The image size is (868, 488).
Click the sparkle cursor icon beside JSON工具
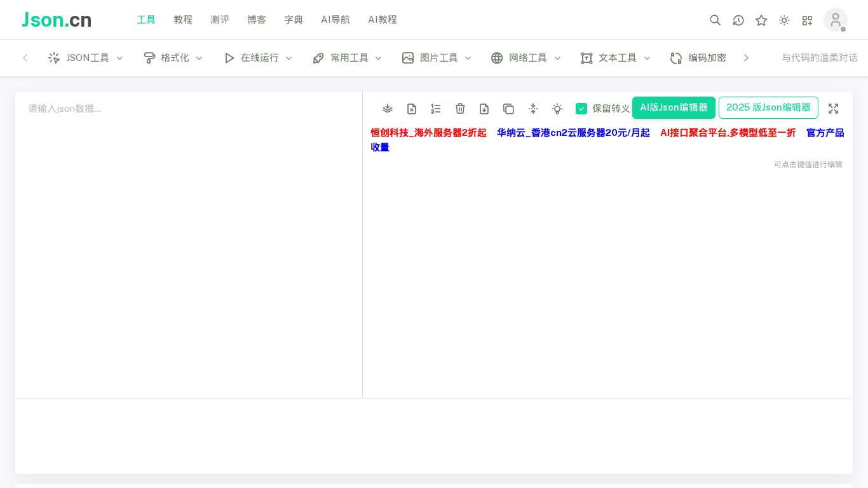[x=54, y=58]
